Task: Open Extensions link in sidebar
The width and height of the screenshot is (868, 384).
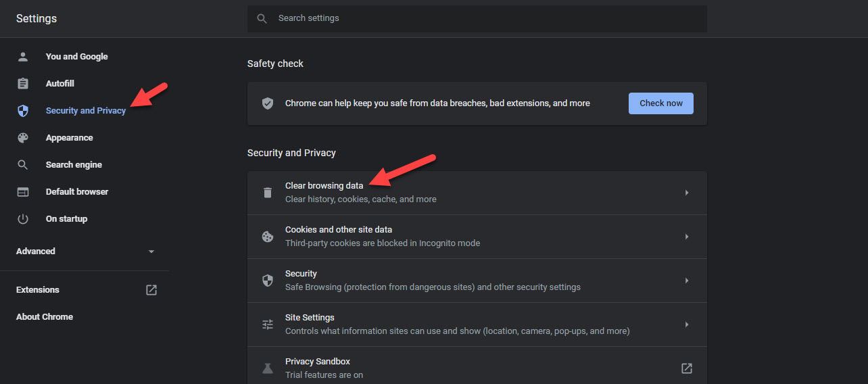Action: [38, 290]
